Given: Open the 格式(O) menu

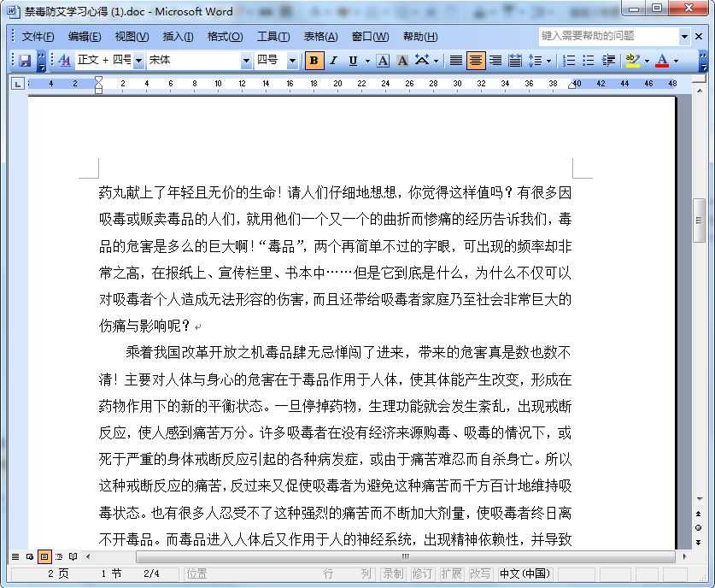Looking at the screenshot, I should tap(225, 37).
